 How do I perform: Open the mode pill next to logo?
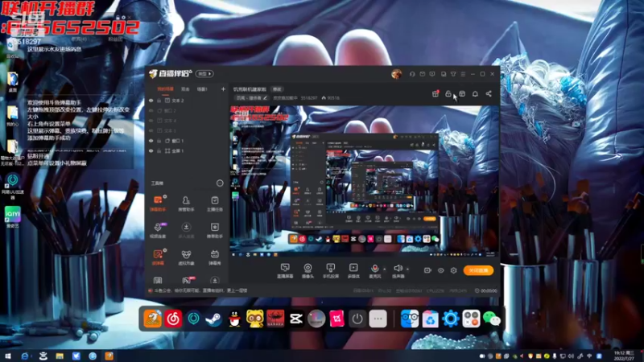pyautogui.click(x=204, y=74)
